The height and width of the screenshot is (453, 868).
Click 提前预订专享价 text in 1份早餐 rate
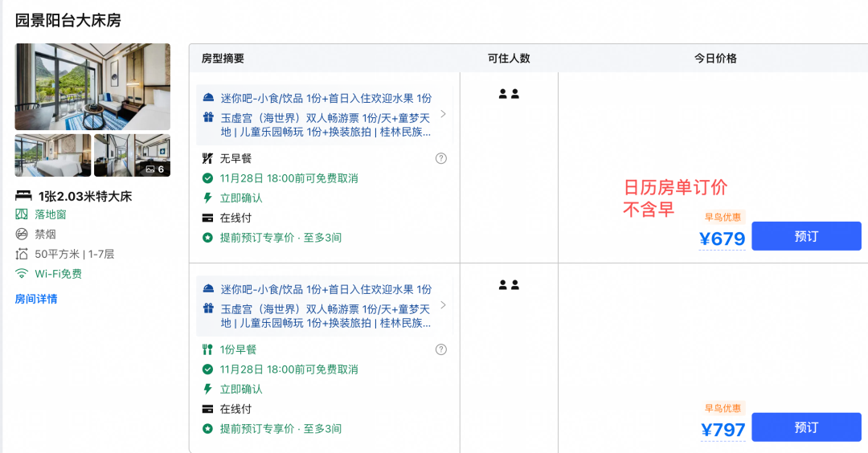tap(280, 429)
